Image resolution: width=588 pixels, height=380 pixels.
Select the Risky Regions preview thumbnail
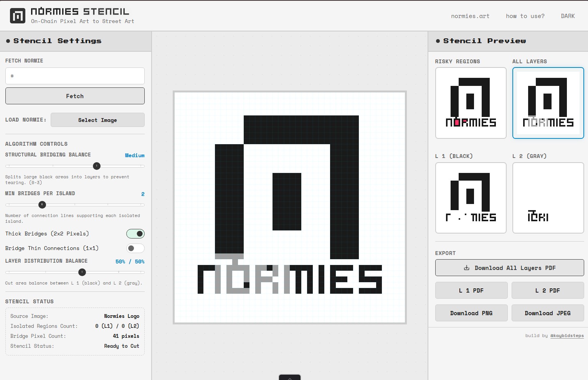click(x=471, y=103)
